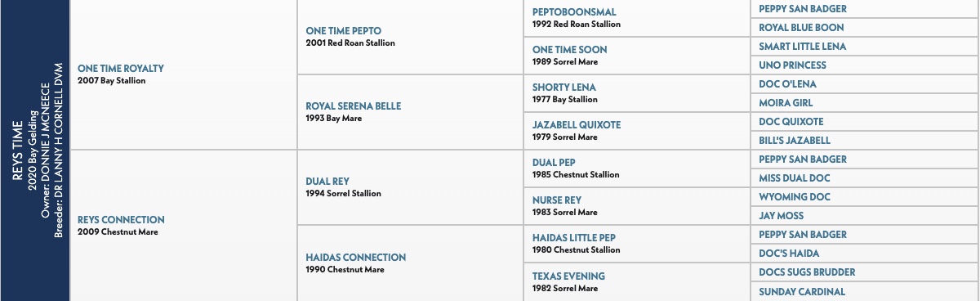Open PEPTOBOONSMAL stallion entry
This screenshot has height=301, width=980.
point(574,12)
